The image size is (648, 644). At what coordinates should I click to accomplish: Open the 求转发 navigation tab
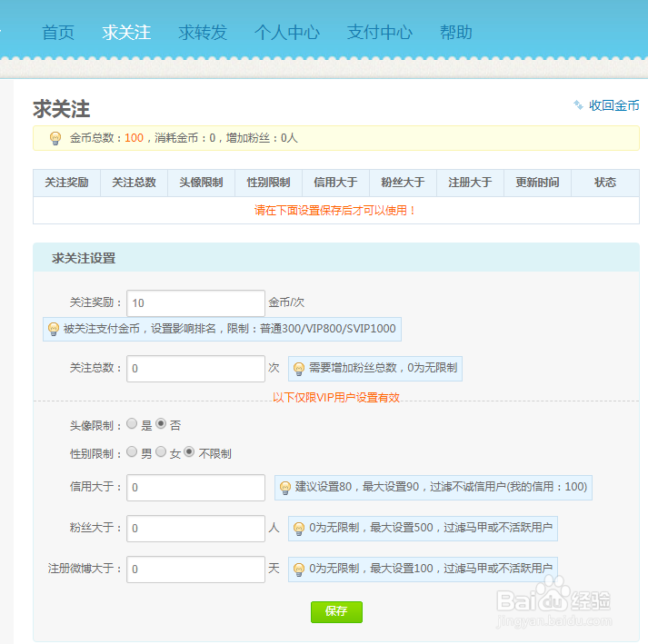(203, 33)
